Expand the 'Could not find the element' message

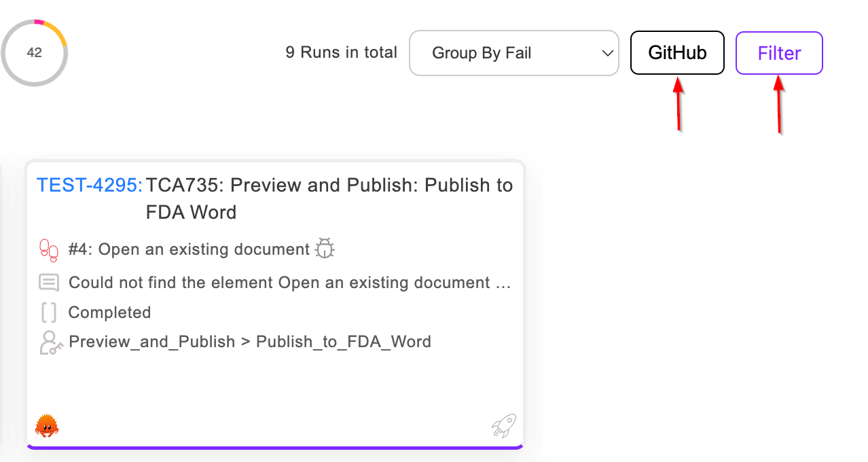[290, 282]
